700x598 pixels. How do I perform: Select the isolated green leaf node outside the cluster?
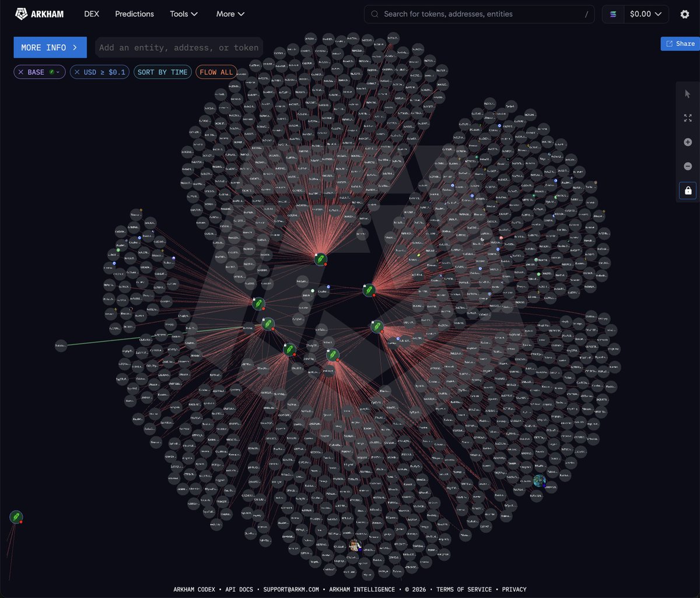16,517
